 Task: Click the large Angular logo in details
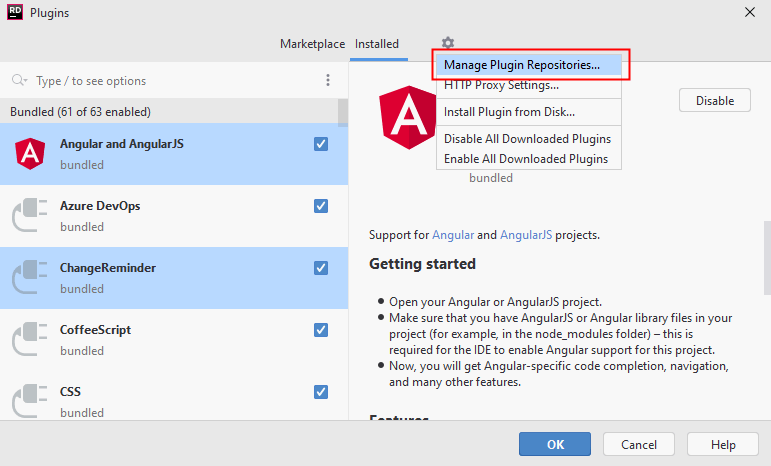pos(405,117)
